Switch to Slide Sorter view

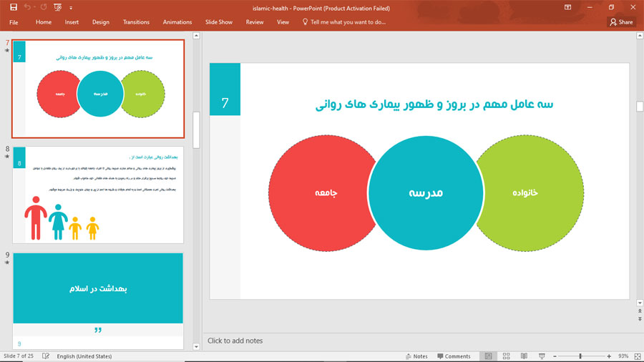tap(506, 356)
